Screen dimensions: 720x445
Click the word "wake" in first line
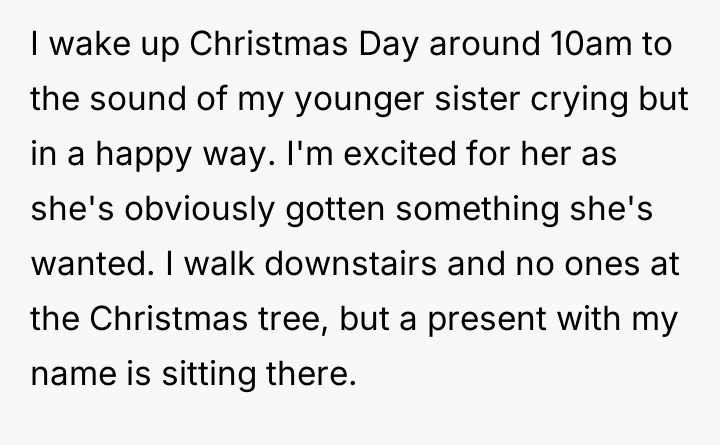pos(85,46)
